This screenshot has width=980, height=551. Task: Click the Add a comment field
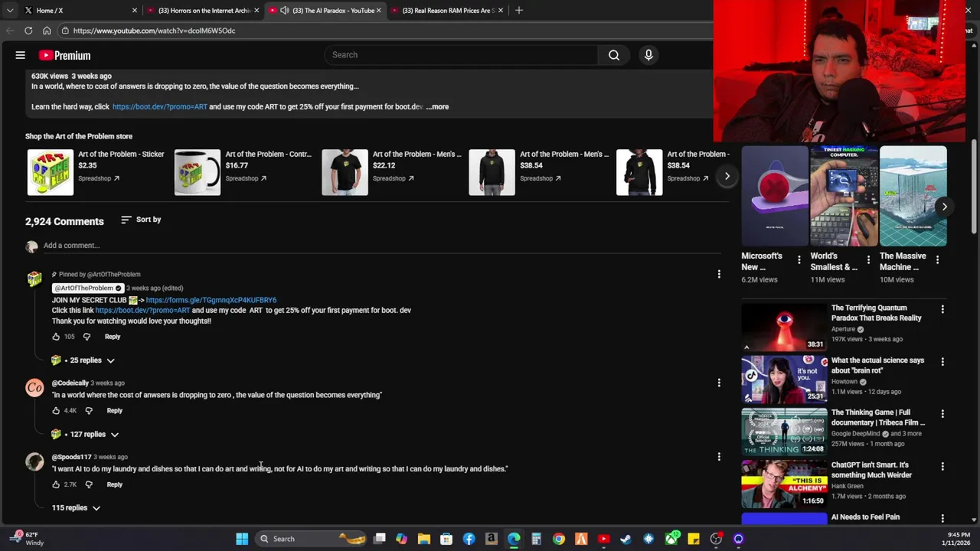tap(381, 246)
